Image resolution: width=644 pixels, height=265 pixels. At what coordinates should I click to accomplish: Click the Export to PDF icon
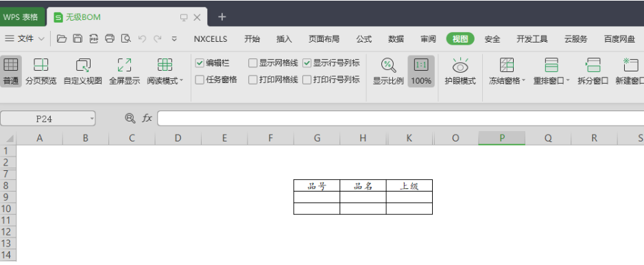pyautogui.click(x=94, y=38)
